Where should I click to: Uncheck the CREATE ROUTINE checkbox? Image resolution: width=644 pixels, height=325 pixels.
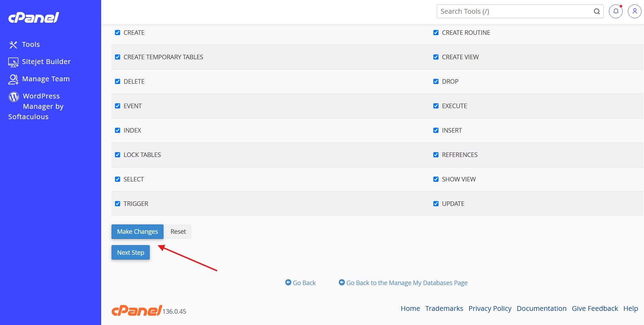point(436,33)
